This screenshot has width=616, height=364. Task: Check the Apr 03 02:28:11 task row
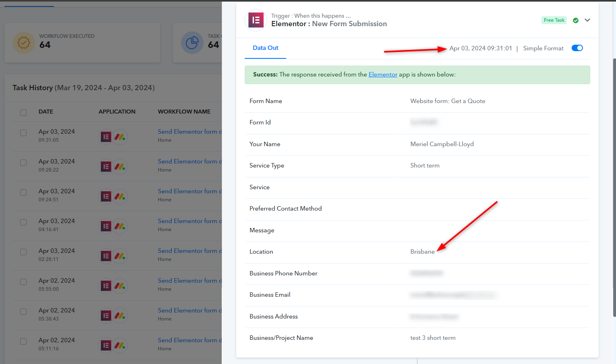click(x=23, y=252)
